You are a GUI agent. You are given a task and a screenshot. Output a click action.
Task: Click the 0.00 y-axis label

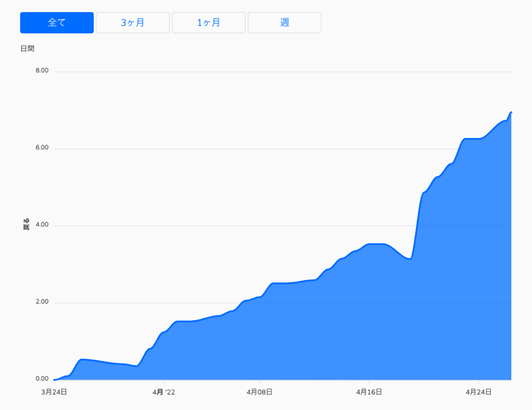[42, 378]
